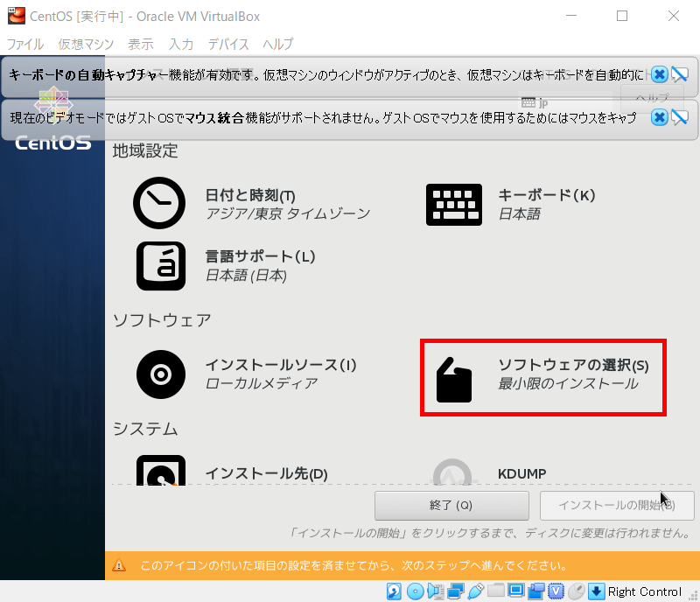
Task: Click the audio status icon
Action: click(x=435, y=591)
